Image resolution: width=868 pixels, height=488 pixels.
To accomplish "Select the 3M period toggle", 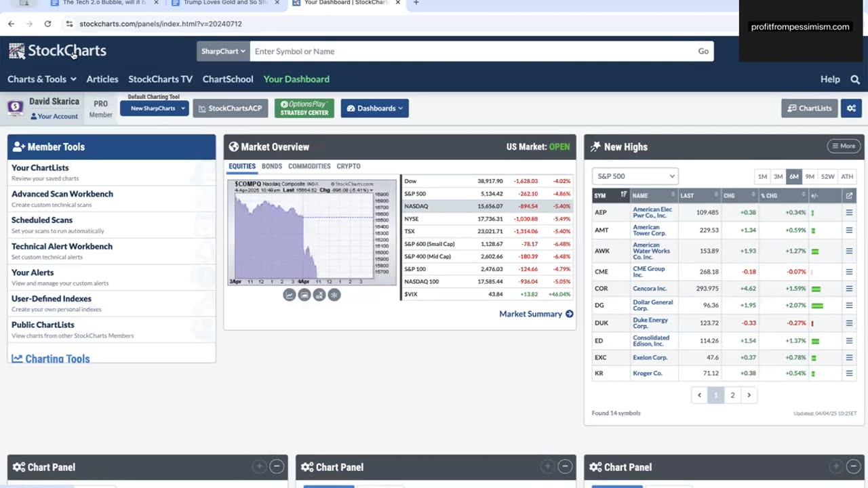I will (x=778, y=176).
